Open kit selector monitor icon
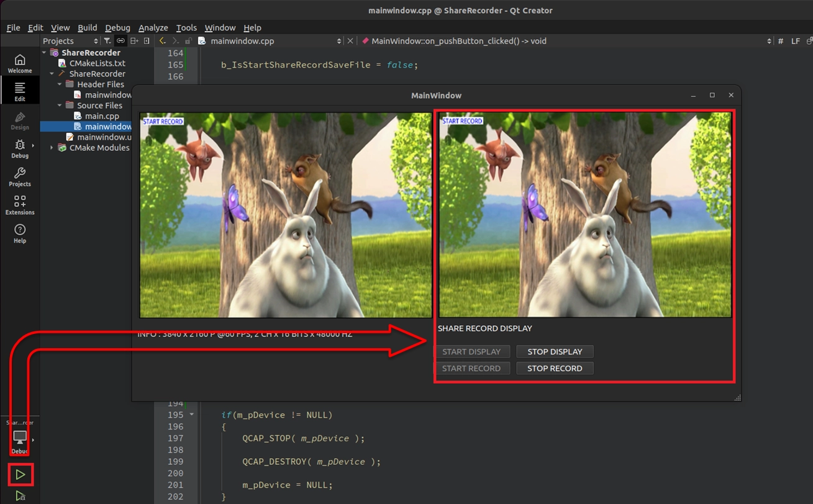This screenshot has height=504, width=813. [x=20, y=437]
